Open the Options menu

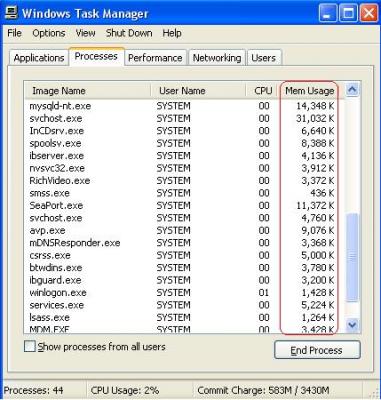click(x=49, y=33)
